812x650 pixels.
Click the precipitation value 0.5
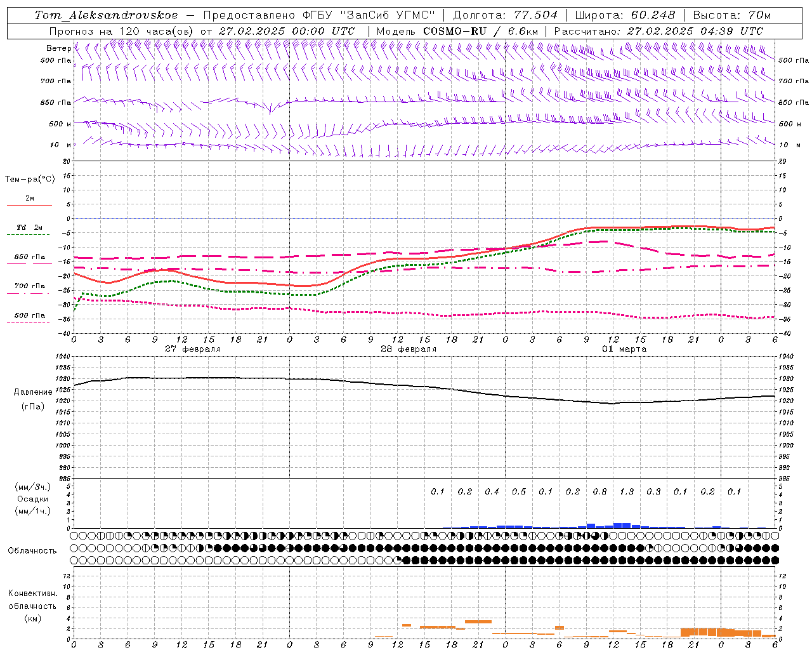[519, 492]
